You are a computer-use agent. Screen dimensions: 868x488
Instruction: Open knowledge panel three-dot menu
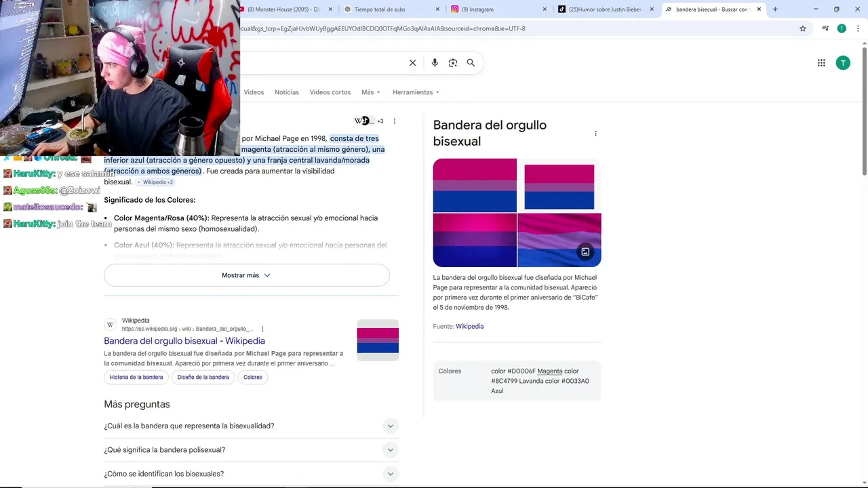[595, 134]
